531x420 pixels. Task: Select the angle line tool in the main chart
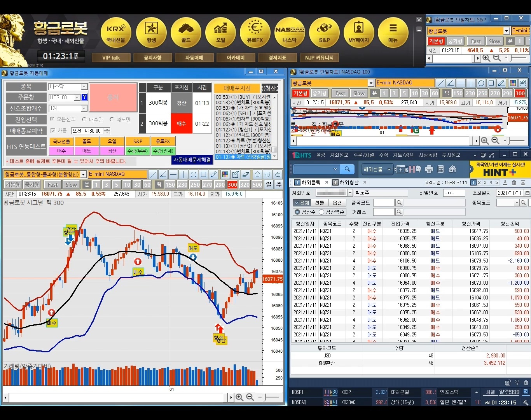click(x=163, y=174)
